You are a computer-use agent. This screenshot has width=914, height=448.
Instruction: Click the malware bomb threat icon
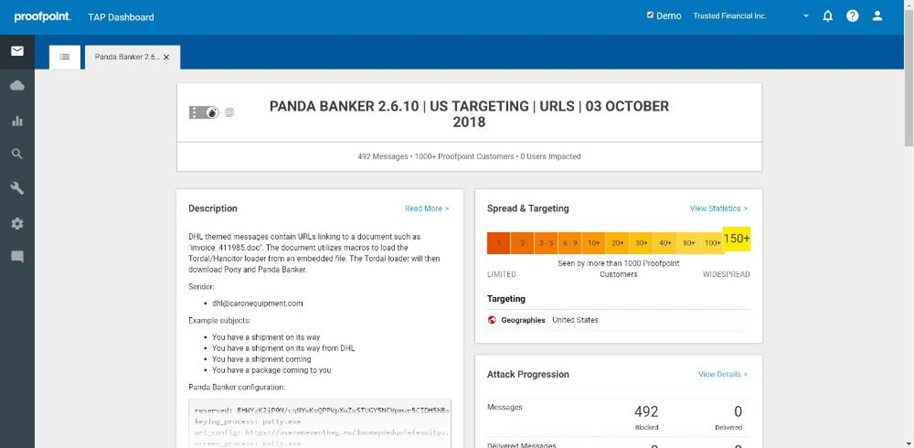pos(213,112)
